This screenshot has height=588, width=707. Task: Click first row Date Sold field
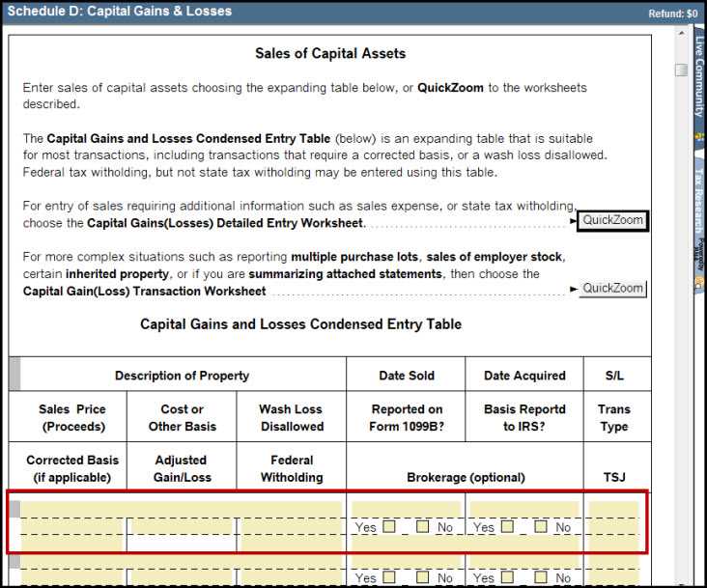406,509
